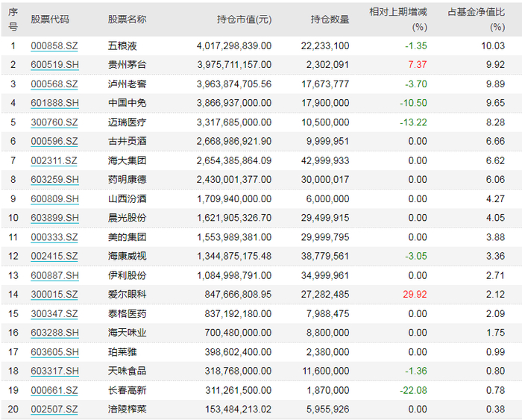This screenshot has width=522, height=420.
Task: Click the name 药明康德
Action: (128, 180)
